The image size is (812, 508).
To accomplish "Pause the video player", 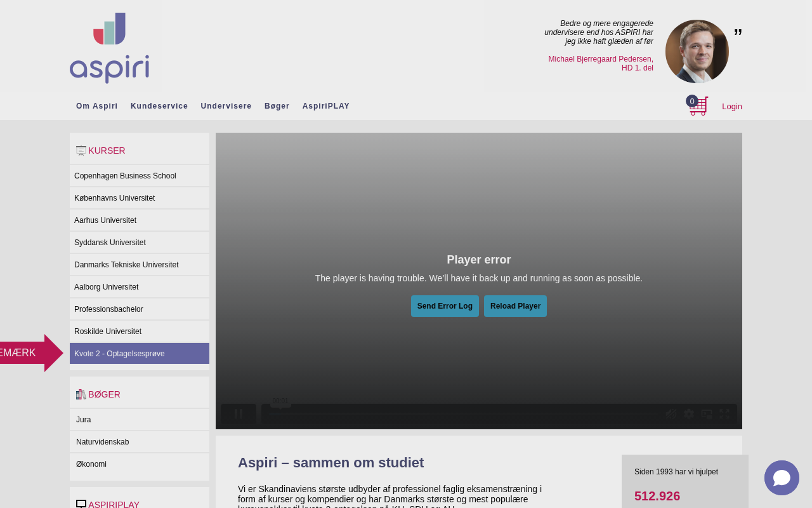I will 239,414.
